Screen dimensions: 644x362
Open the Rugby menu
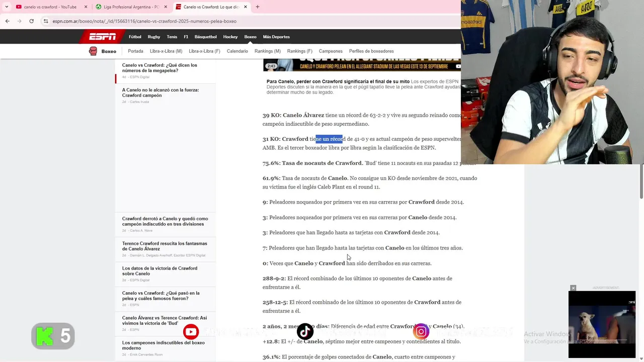(154, 37)
